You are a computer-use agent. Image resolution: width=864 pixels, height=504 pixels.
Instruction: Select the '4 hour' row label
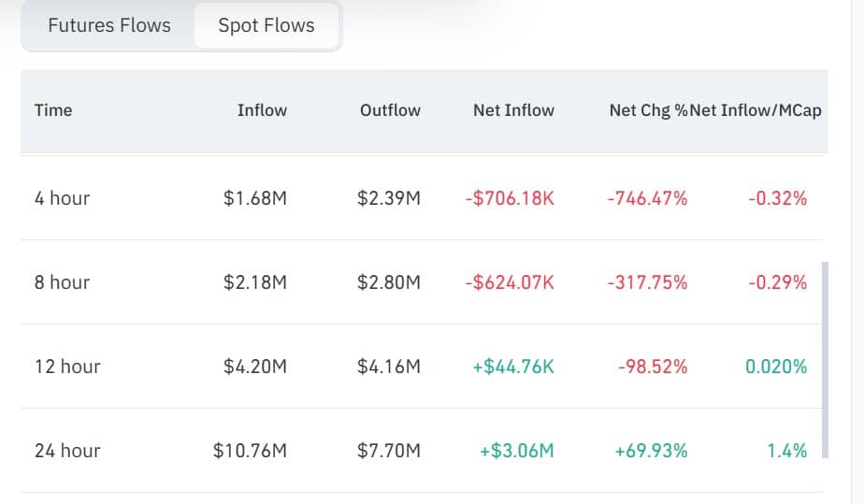coord(62,198)
